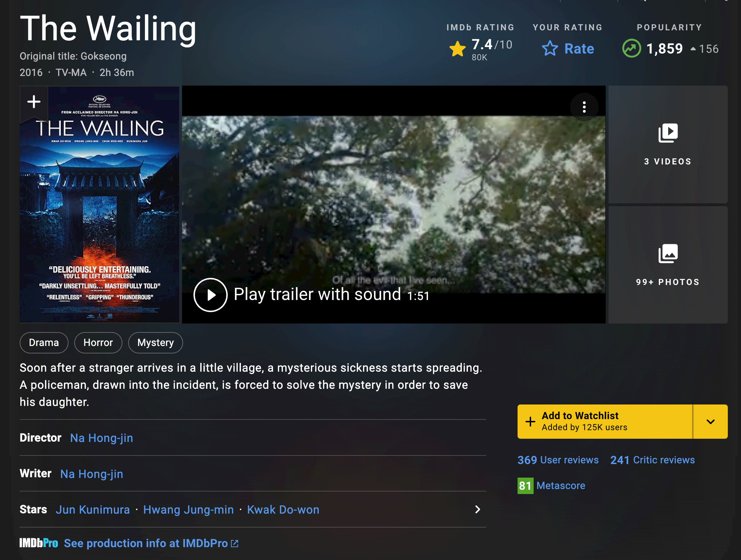View the 369 User reviews
The width and height of the screenshot is (741, 560).
558,460
